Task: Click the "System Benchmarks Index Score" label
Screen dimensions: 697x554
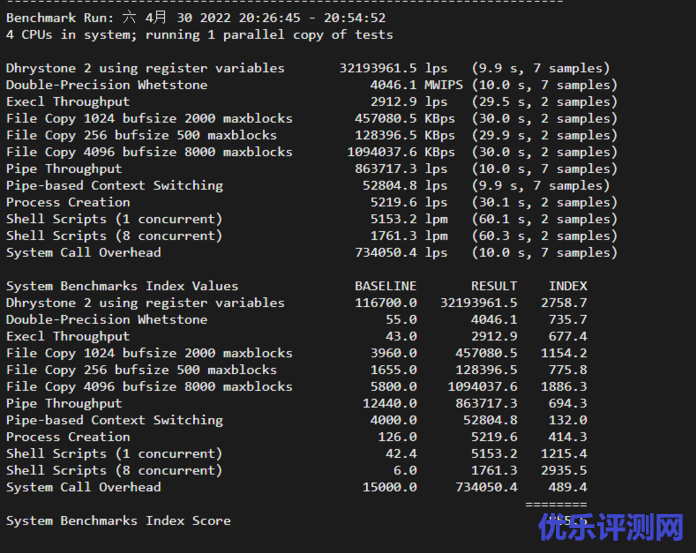Action: [118, 521]
